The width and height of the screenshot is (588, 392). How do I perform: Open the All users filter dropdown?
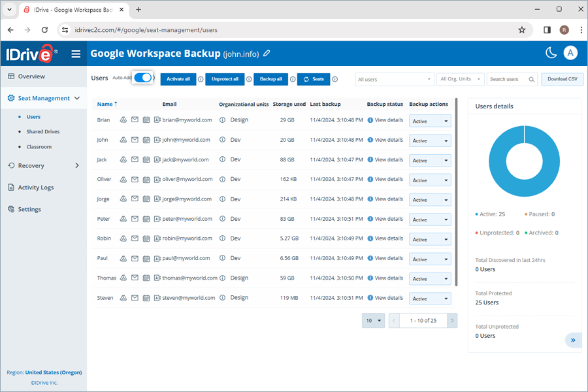point(395,78)
